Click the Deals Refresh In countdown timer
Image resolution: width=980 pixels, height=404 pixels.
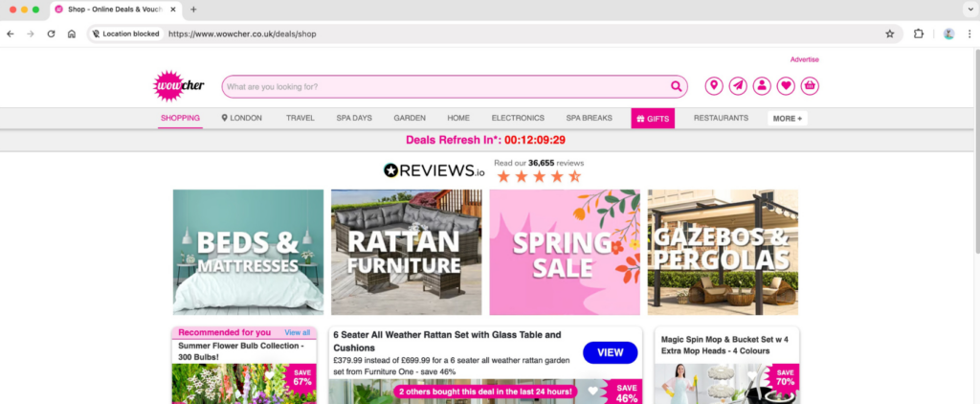coord(485,140)
